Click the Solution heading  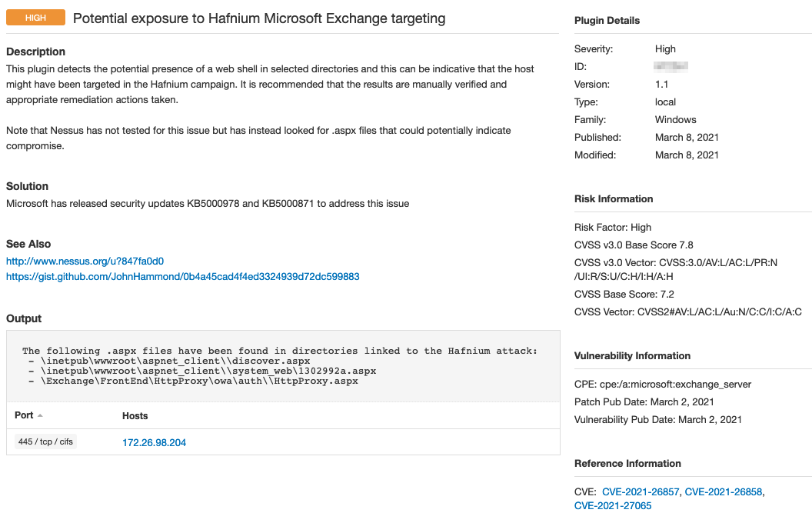coord(27,186)
